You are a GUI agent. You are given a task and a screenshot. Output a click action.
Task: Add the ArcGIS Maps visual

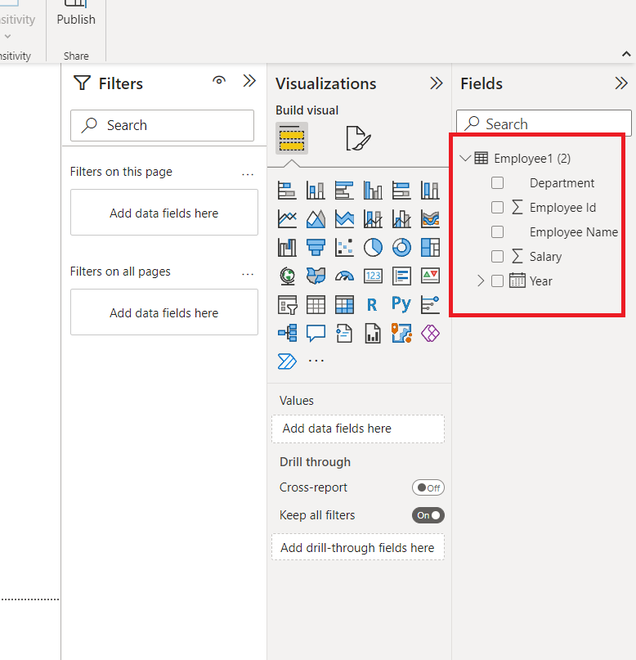(x=402, y=333)
